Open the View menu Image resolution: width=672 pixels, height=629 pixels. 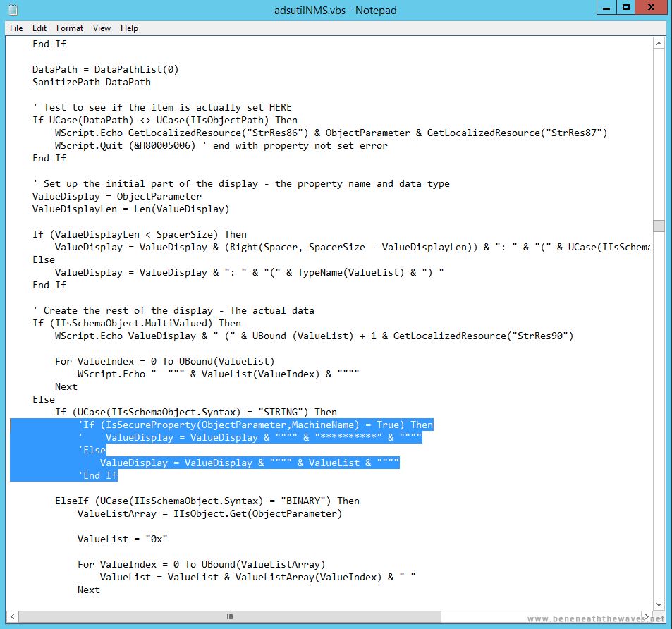102,28
